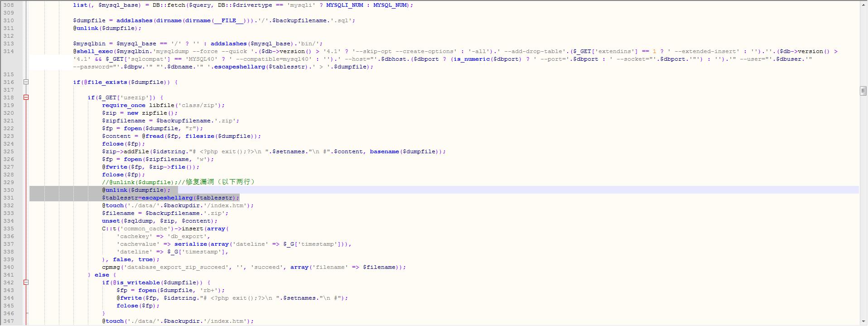This screenshot has width=868, height=326.
Task: Click the $zip = new zipfile() line
Action: [x=140, y=113]
